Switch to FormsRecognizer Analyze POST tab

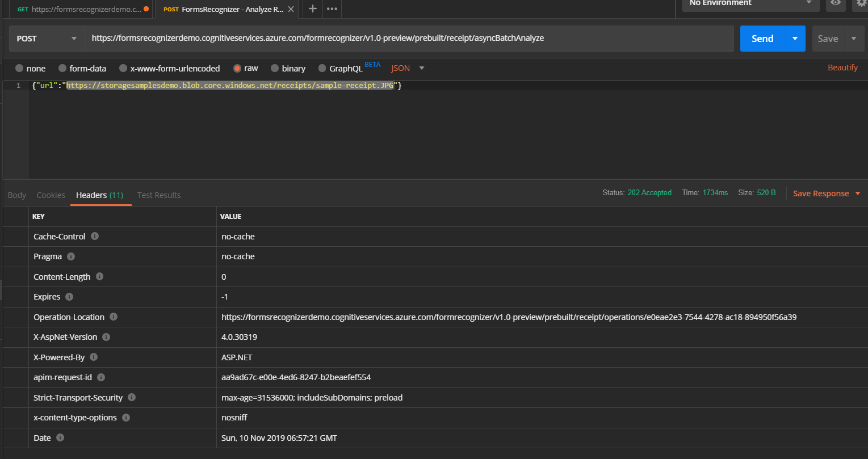tap(226, 9)
